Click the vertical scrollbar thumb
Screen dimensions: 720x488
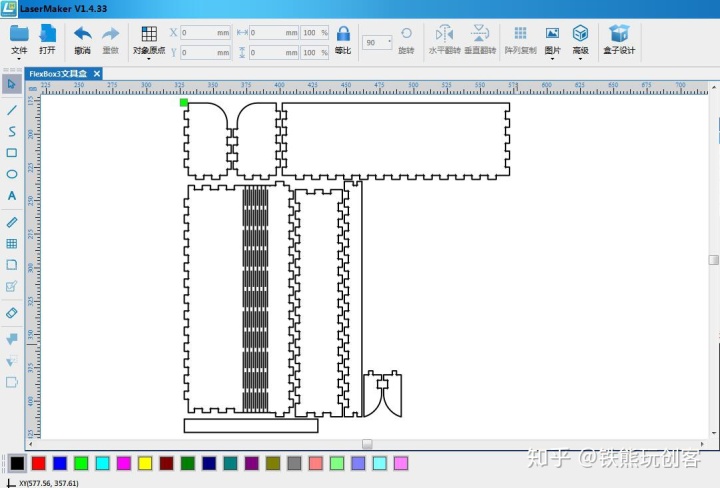pyautogui.click(x=714, y=260)
